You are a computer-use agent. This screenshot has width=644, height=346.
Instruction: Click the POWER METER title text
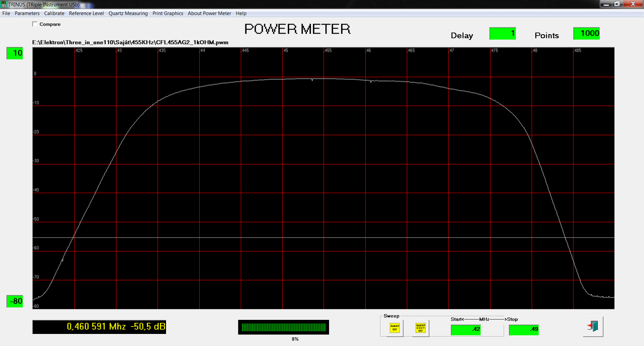click(x=297, y=29)
